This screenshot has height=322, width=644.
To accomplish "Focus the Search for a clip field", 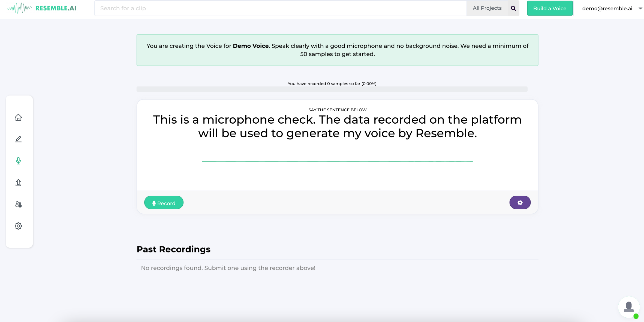I will click(280, 8).
